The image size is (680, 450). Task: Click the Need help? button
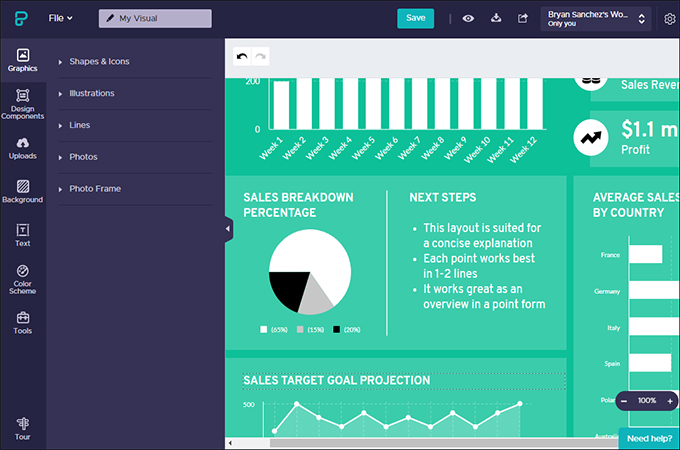[649, 438]
